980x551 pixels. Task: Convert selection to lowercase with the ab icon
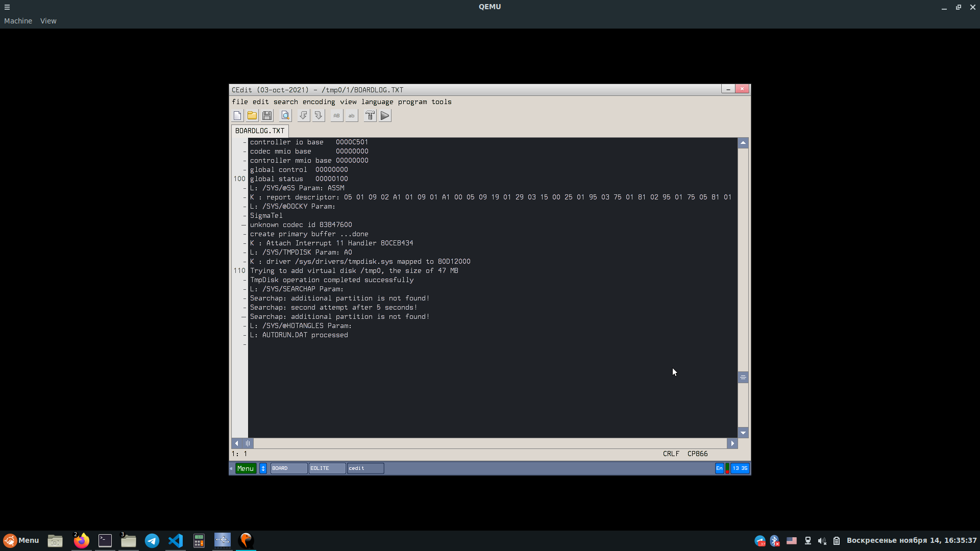click(x=351, y=116)
